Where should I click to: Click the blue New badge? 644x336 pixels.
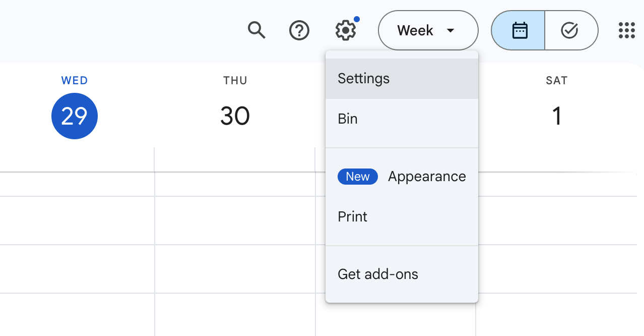(x=358, y=177)
